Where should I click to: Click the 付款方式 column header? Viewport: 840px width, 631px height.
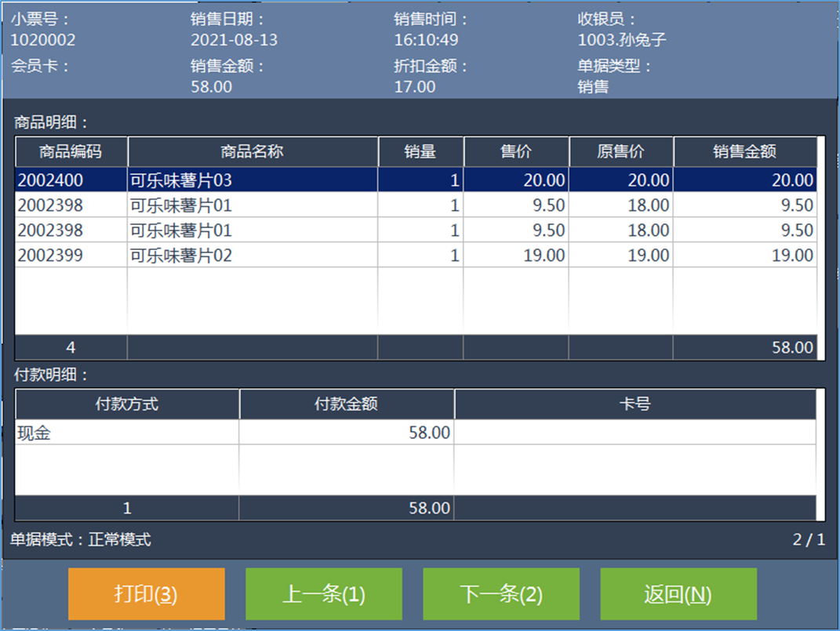pyautogui.click(x=127, y=404)
